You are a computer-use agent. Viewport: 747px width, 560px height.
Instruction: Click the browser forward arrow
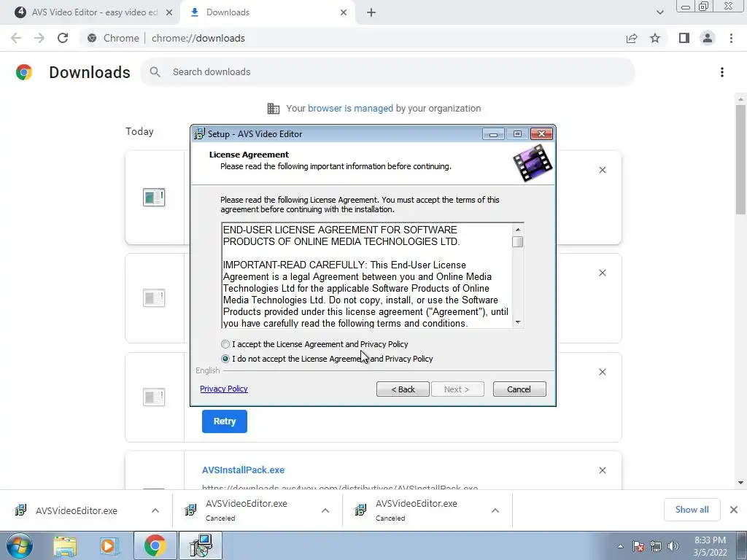pyautogui.click(x=39, y=38)
